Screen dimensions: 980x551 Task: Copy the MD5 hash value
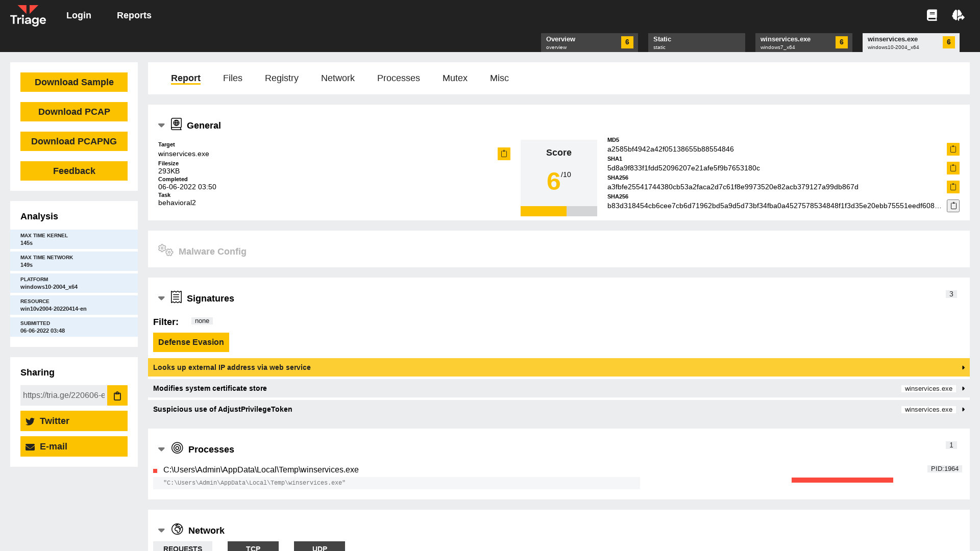pyautogui.click(x=953, y=149)
